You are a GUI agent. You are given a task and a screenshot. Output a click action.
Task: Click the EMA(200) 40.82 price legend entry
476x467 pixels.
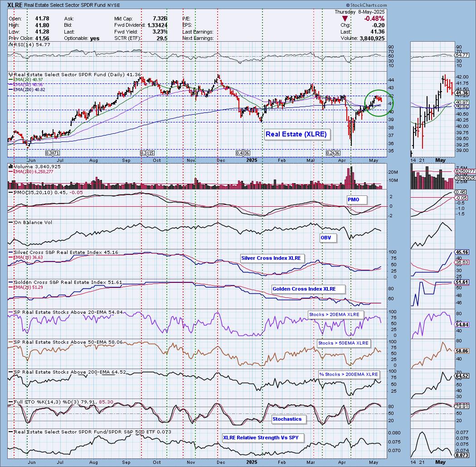click(x=27, y=90)
